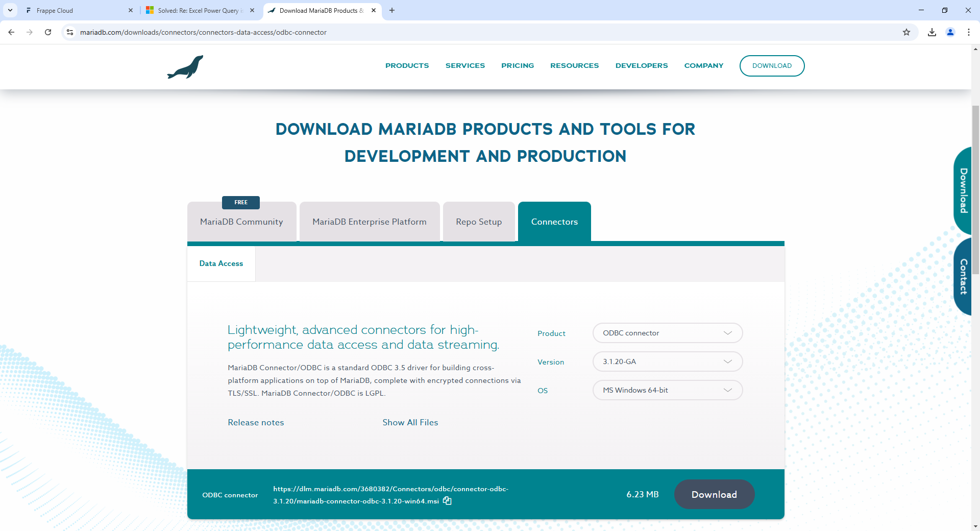Expand the Version 3.1.20-GA dropdown
980x531 pixels.
667,361
